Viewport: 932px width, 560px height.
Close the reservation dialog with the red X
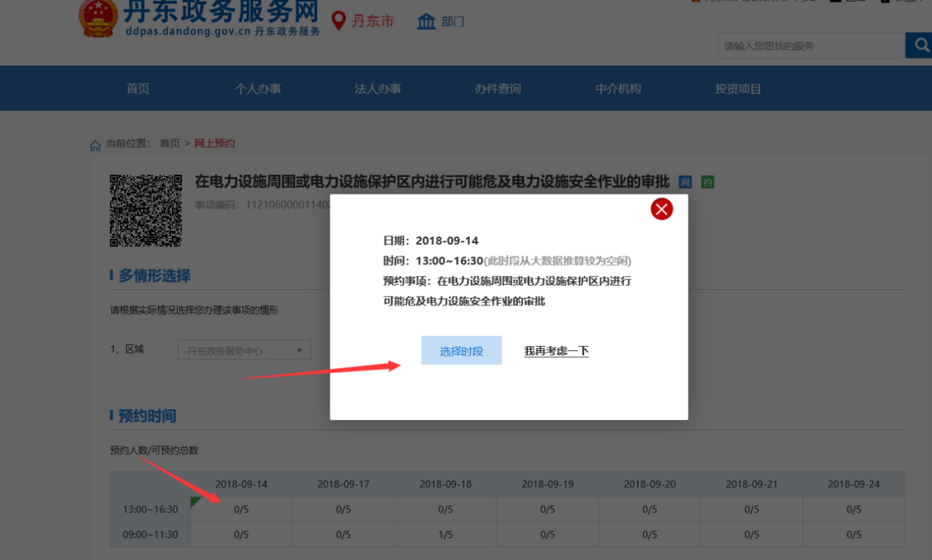(661, 209)
